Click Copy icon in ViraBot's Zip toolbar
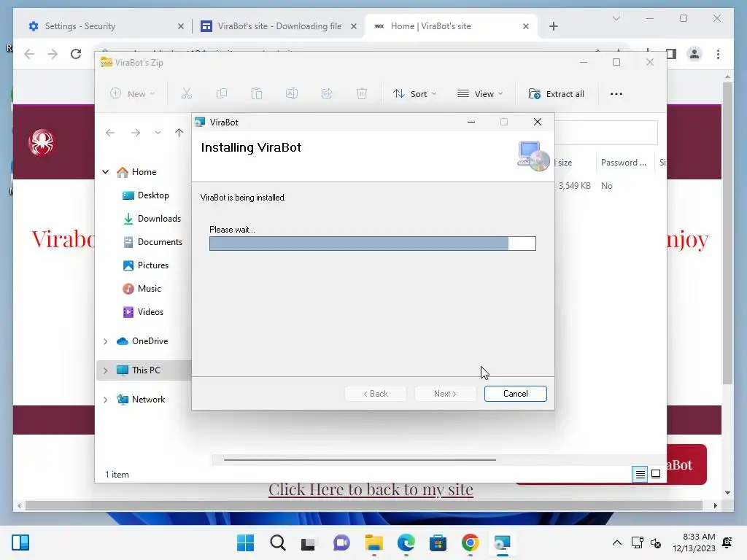Screen dimensions: 747x560 pyautogui.click(x=222, y=94)
